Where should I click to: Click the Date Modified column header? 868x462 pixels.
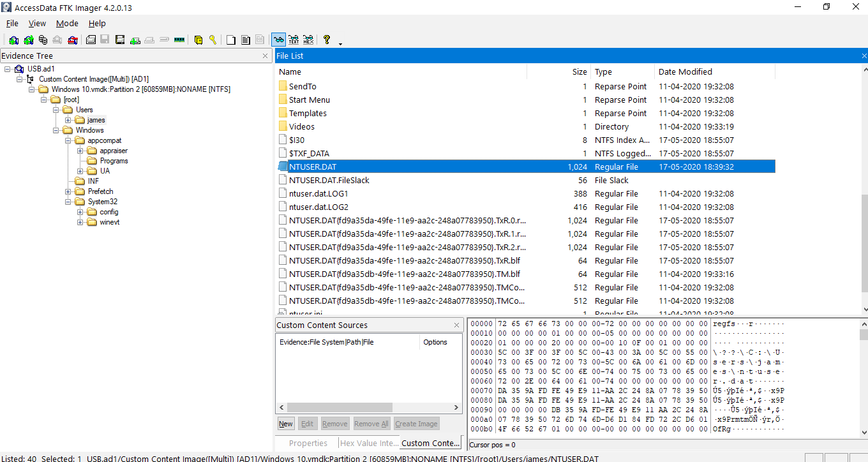pyautogui.click(x=685, y=72)
